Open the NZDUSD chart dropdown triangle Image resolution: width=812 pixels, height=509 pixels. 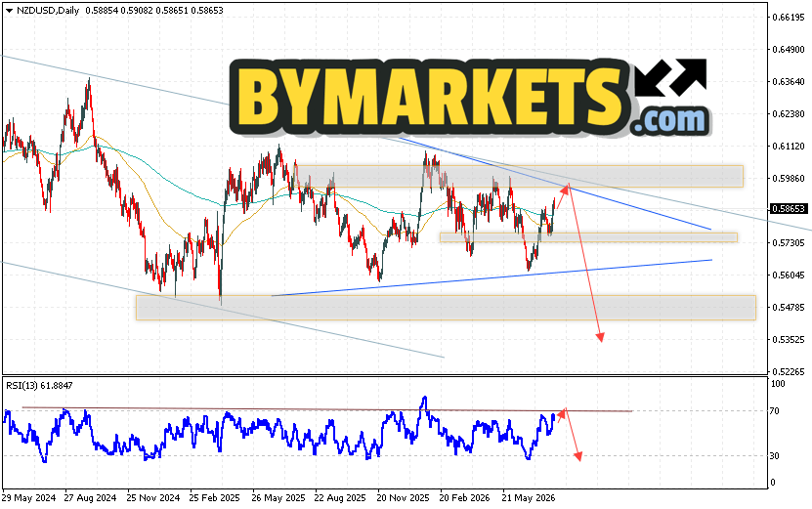[x=10, y=11]
